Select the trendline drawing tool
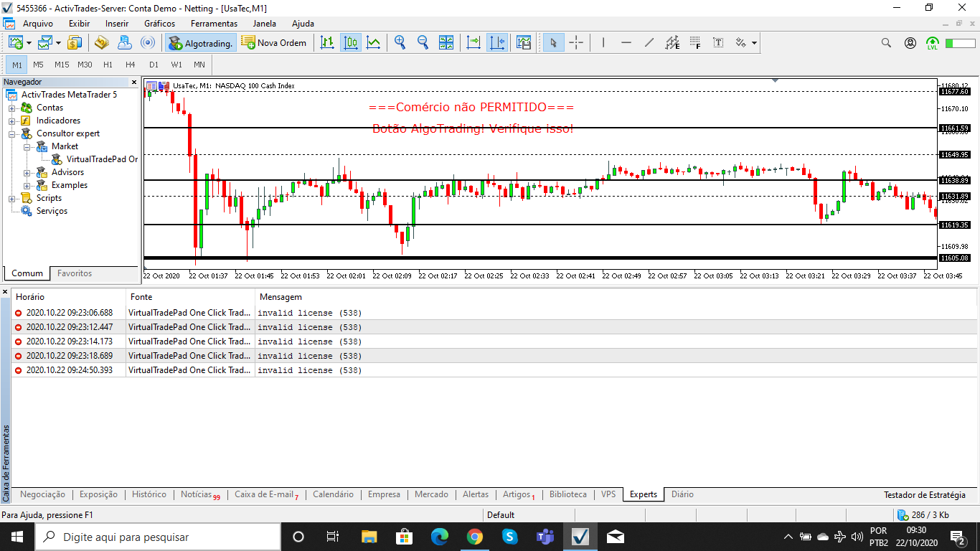980x551 pixels. (649, 42)
